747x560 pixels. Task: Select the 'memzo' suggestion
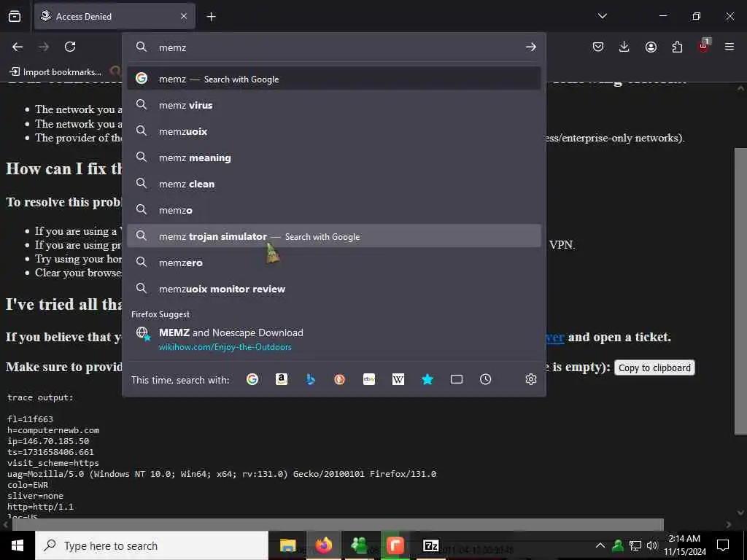tap(333, 210)
